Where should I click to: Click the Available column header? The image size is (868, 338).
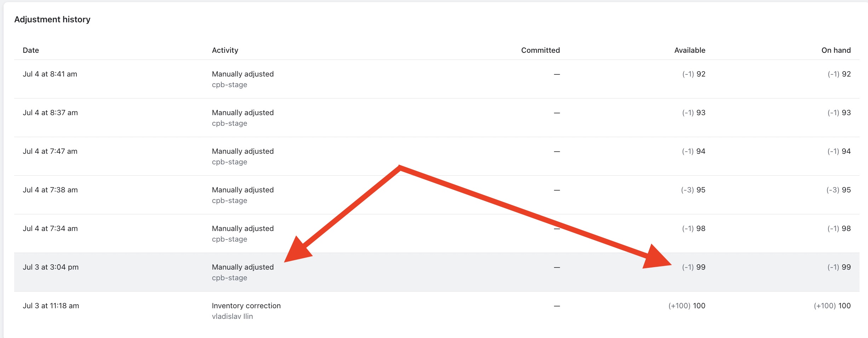click(690, 50)
